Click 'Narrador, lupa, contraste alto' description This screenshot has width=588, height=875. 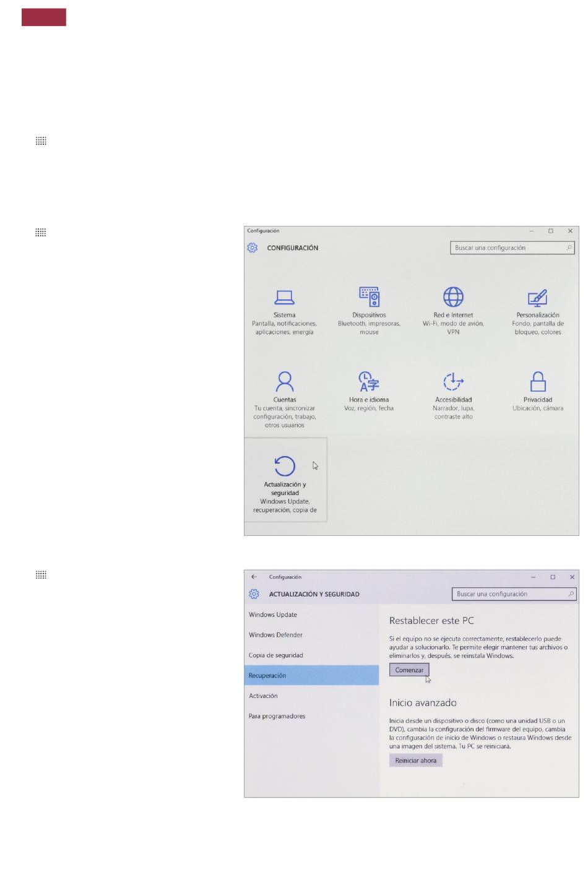(453, 413)
